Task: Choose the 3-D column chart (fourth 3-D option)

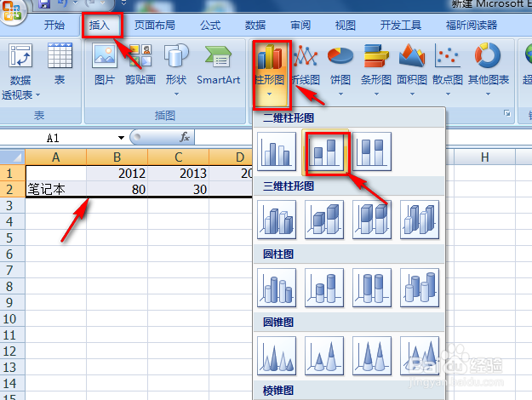Action: (x=420, y=220)
